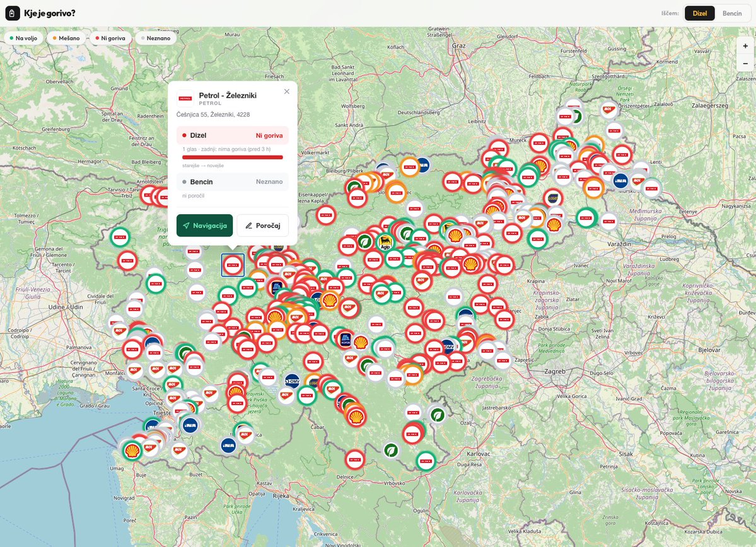Click the red diesel report timeline bar
Image resolution: width=756 pixels, height=547 pixels.
[x=233, y=157]
